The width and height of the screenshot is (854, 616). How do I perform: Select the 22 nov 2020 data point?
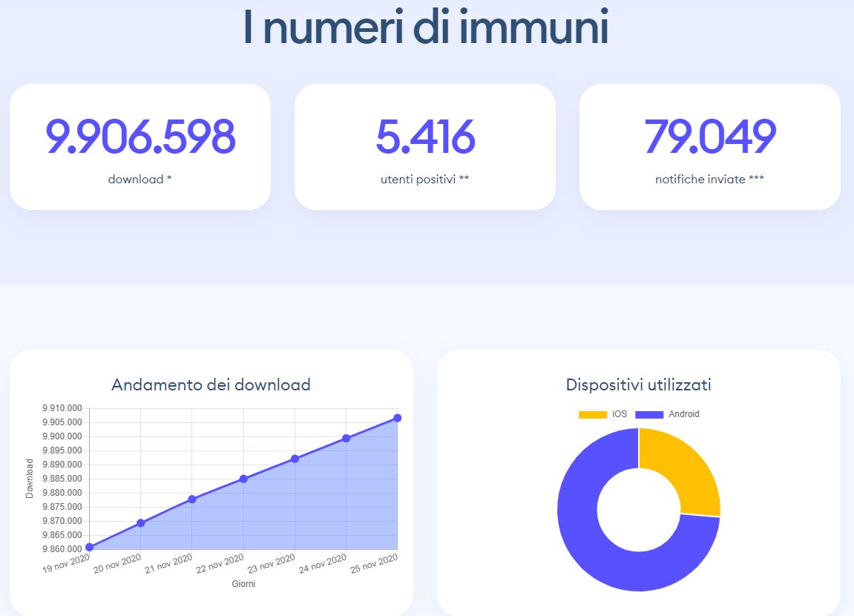(x=243, y=479)
